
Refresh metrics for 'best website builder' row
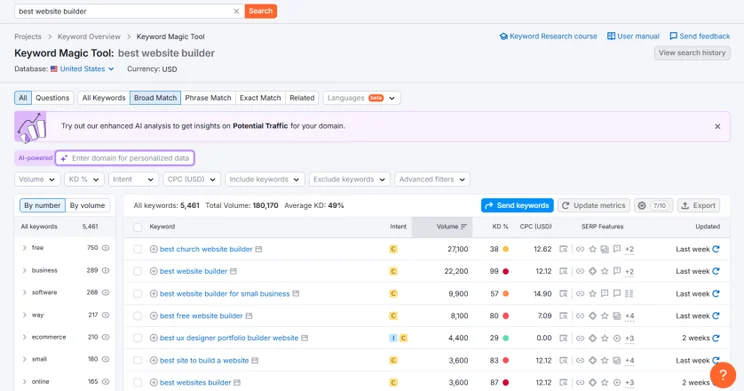pyautogui.click(x=716, y=271)
